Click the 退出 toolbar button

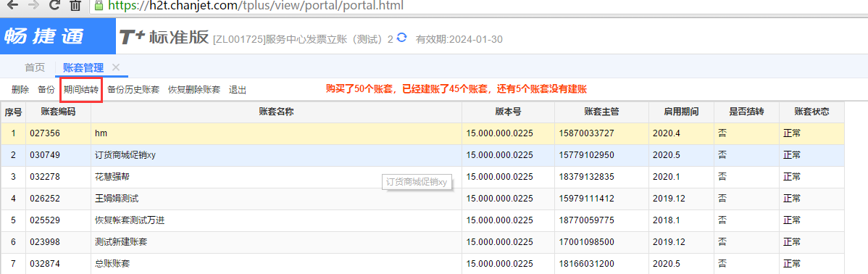pos(238,89)
